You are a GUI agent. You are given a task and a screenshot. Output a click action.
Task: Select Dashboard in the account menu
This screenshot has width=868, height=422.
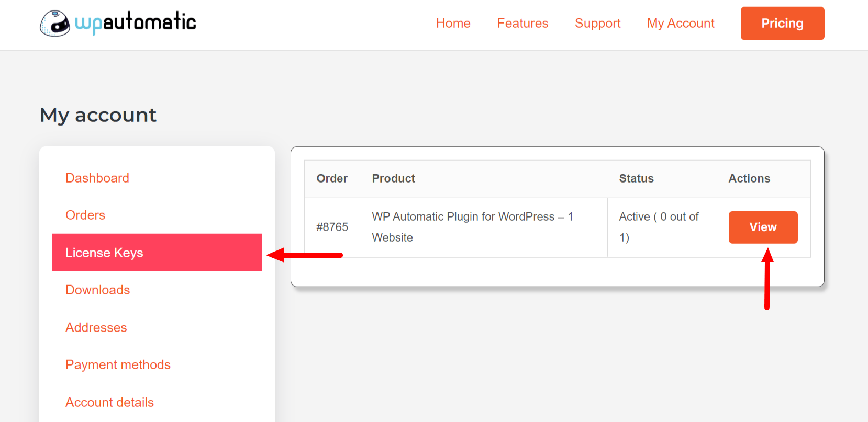pyautogui.click(x=97, y=178)
